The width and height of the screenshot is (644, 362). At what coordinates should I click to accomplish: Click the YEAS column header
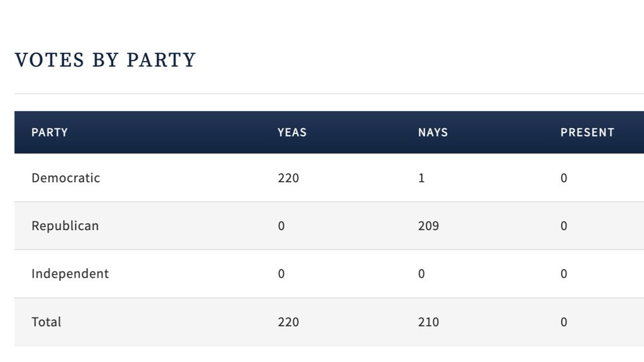292,133
